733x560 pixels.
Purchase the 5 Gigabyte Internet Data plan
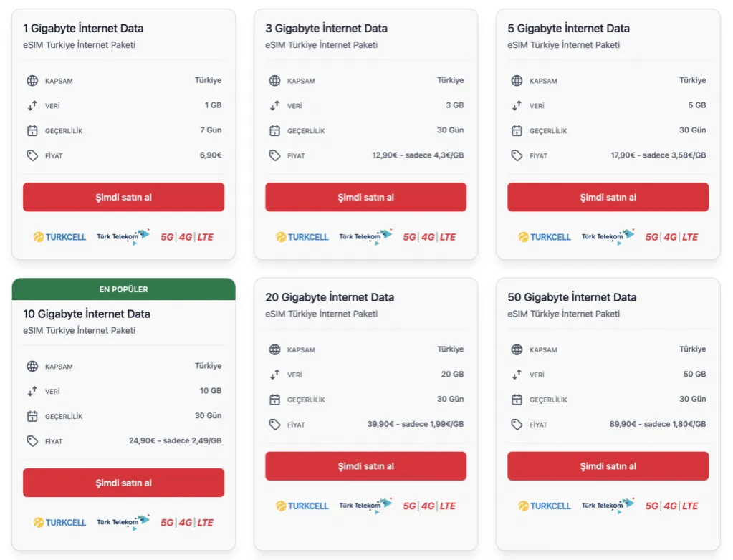point(608,197)
